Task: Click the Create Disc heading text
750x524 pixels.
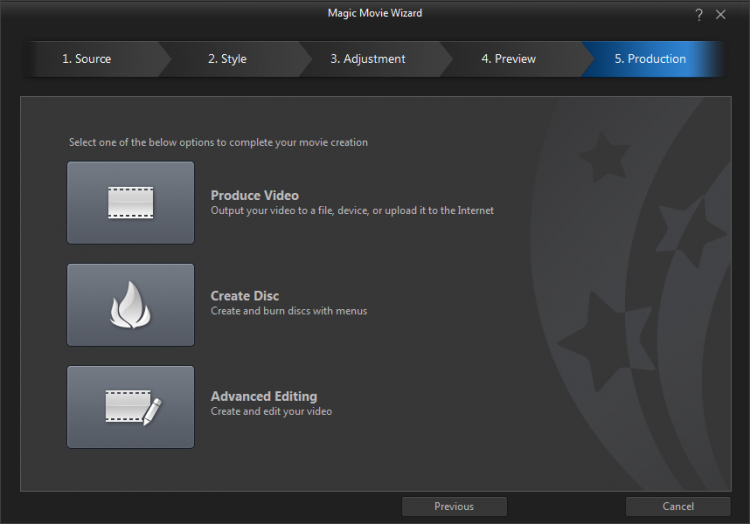Action: (244, 296)
